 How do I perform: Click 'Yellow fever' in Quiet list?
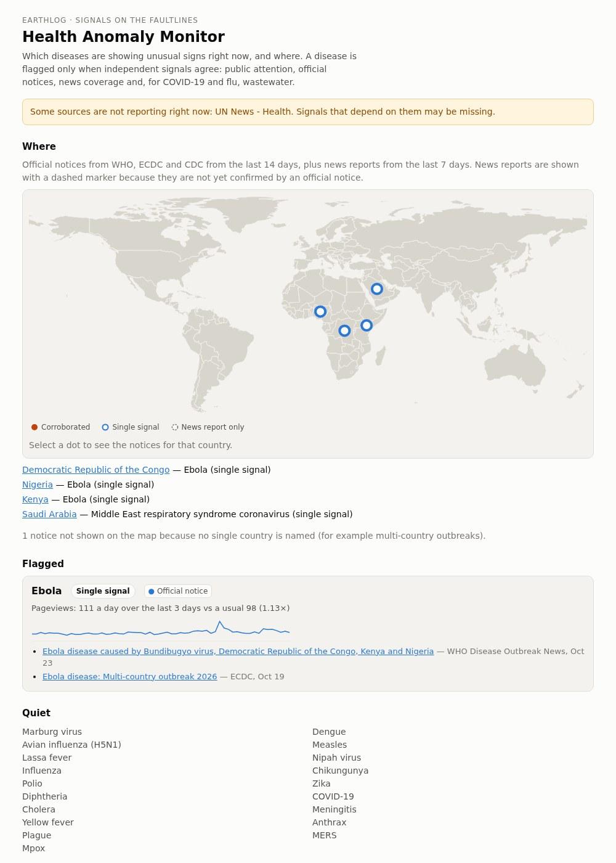(48, 822)
